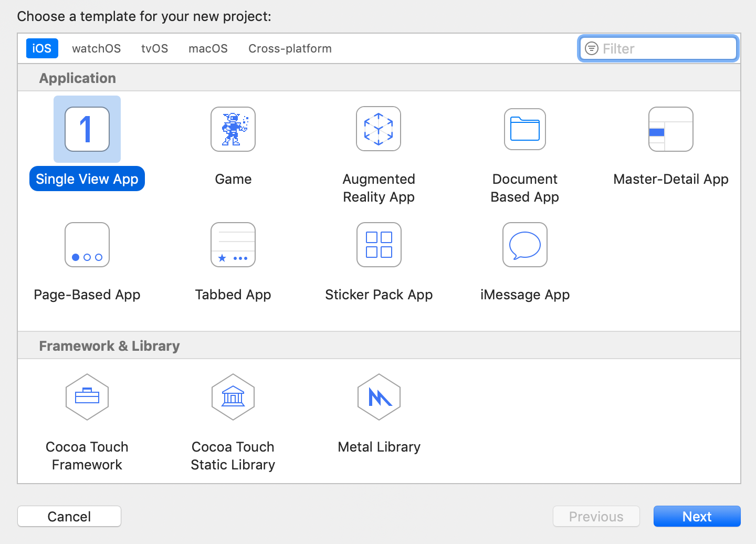Click the Document Based App label
The width and height of the screenshot is (756, 544).
pos(525,188)
